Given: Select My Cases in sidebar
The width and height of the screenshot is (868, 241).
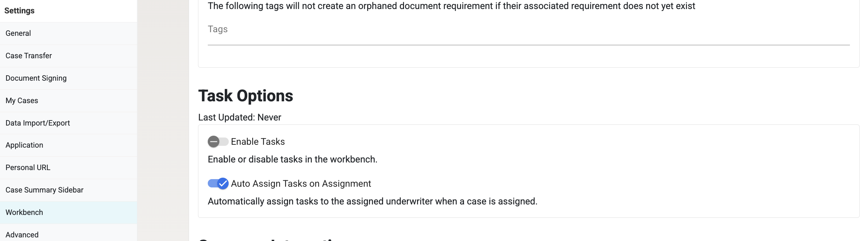Looking at the screenshot, I should (69, 101).
